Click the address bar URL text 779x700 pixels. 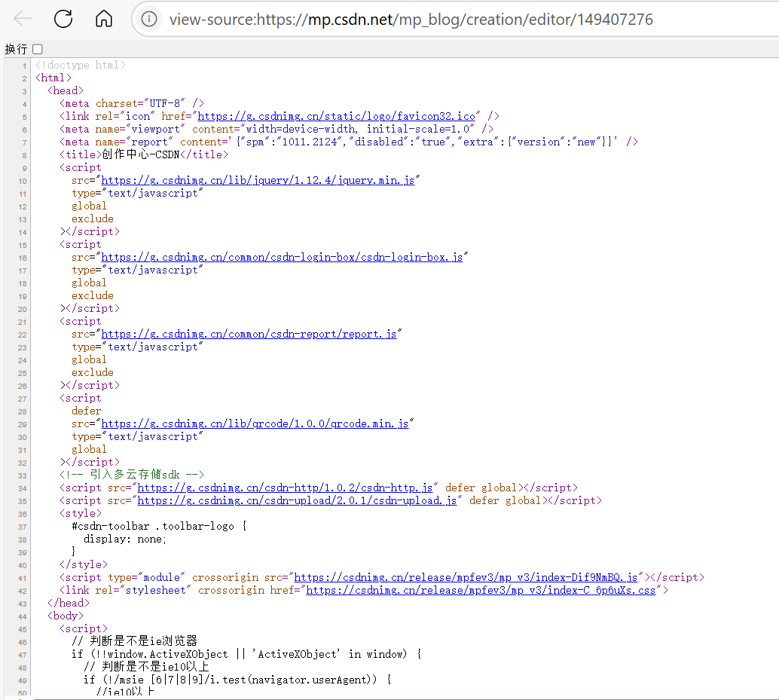click(x=411, y=20)
